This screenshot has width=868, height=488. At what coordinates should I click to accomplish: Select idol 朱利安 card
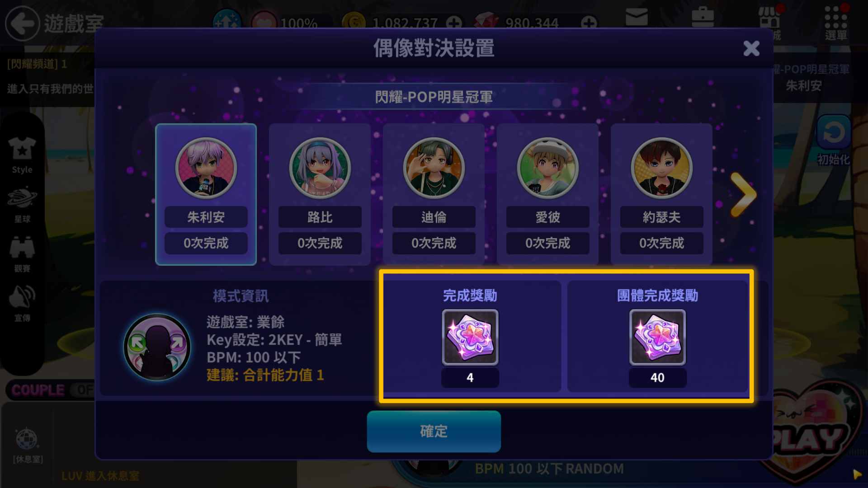(x=206, y=194)
